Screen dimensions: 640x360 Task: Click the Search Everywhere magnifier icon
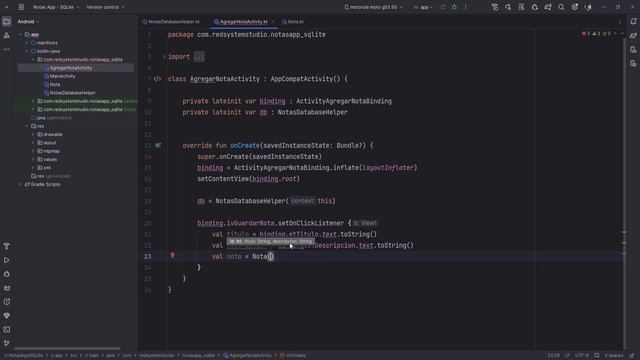coord(561,7)
